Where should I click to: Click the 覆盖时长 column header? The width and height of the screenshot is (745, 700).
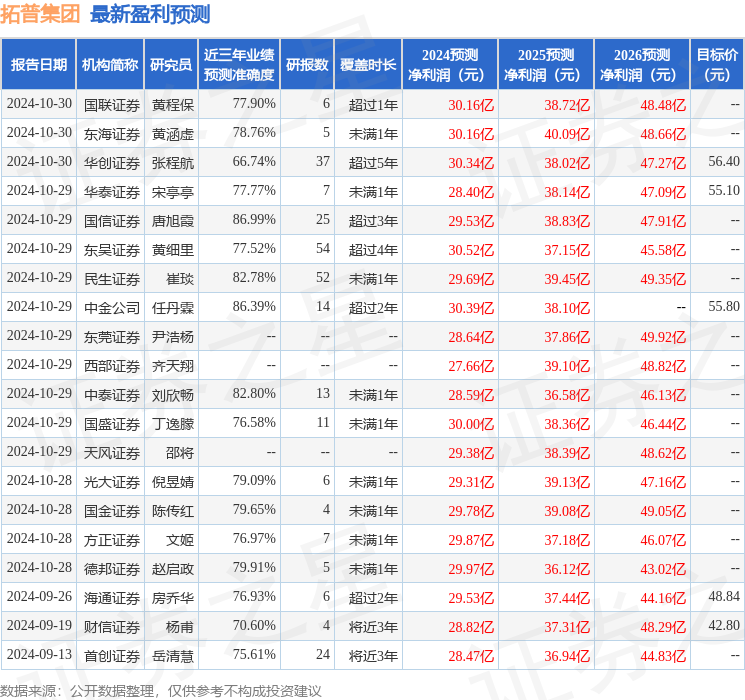[368, 64]
